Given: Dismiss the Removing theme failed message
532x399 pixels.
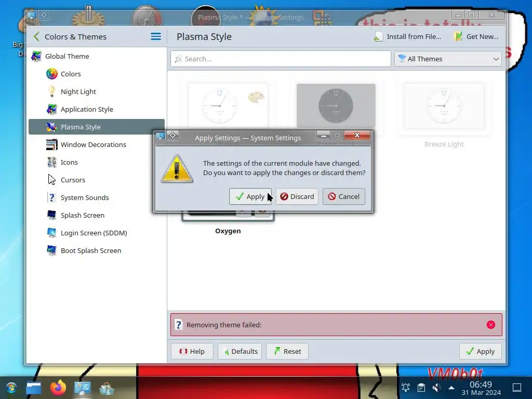Looking at the screenshot, I should [490, 325].
